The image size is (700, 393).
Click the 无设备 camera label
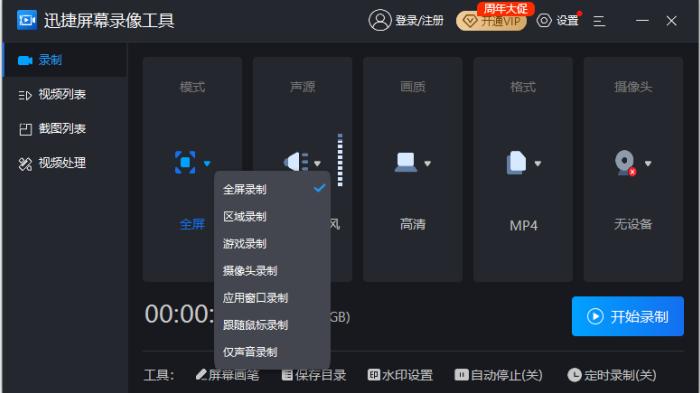633,224
